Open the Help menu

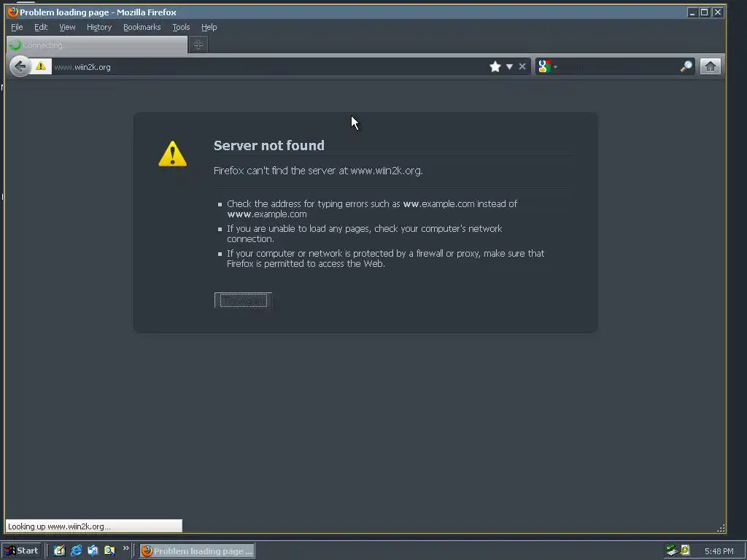point(209,27)
